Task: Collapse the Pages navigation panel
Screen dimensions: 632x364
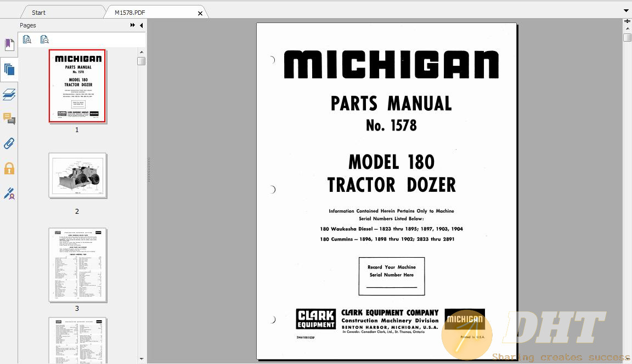Action: [141, 25]
